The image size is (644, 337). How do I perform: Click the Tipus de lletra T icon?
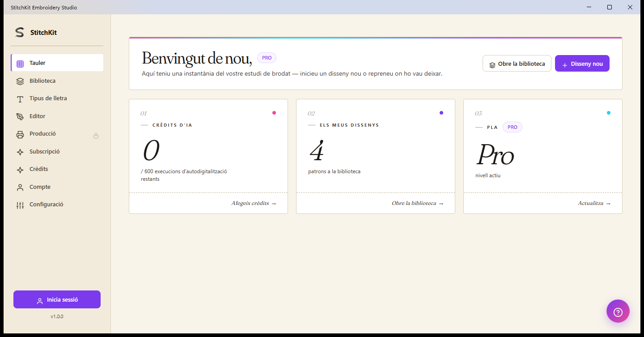(20, 99)
